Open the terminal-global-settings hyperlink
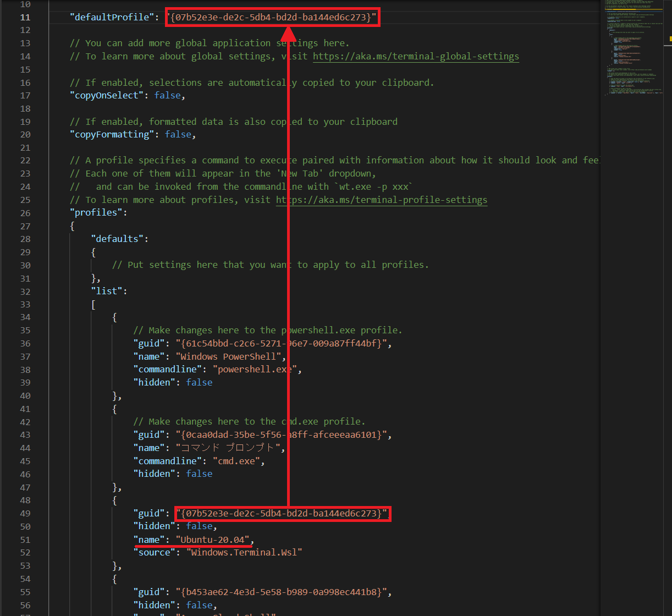This screenshot has width=672, height=616. (416, 56)
